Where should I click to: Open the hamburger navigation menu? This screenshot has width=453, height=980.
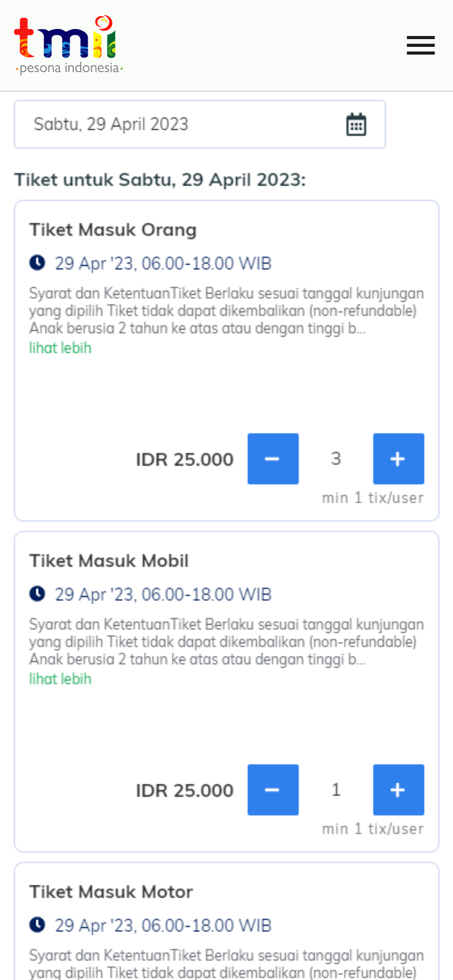(420, 45)
